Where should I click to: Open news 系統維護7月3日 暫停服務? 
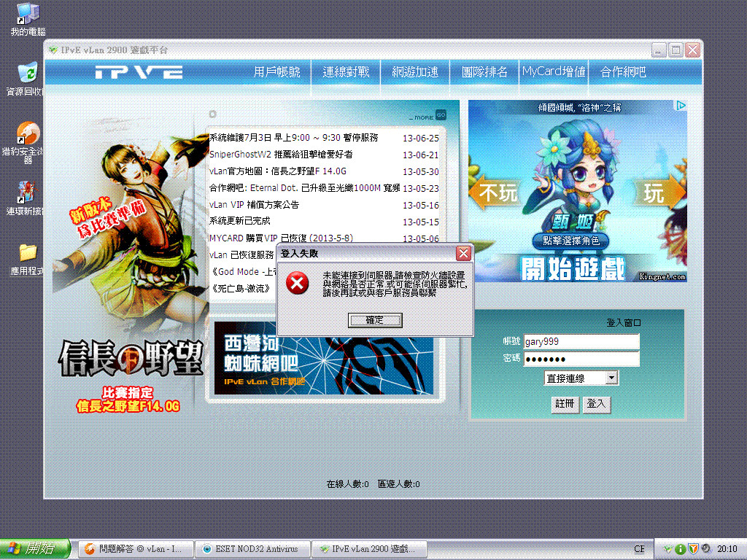tap(293, 138)
